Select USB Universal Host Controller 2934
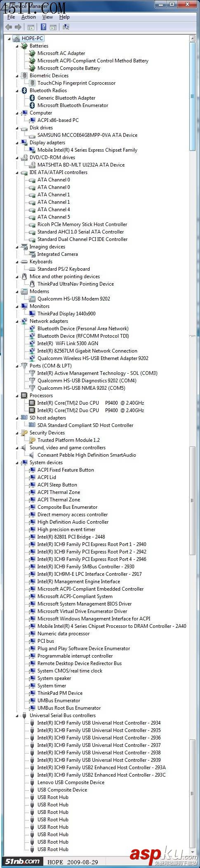Screen dimensions: 200x868 99,723
